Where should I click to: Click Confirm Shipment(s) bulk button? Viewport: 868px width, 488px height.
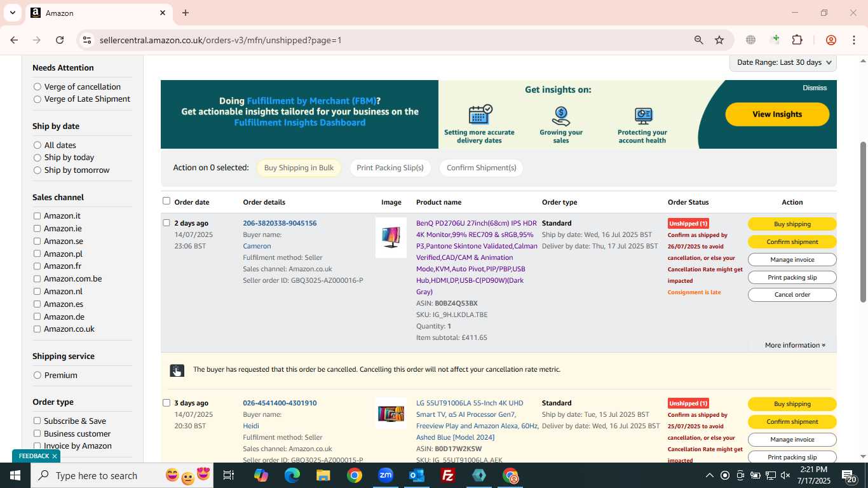click(x=481, y=168)
